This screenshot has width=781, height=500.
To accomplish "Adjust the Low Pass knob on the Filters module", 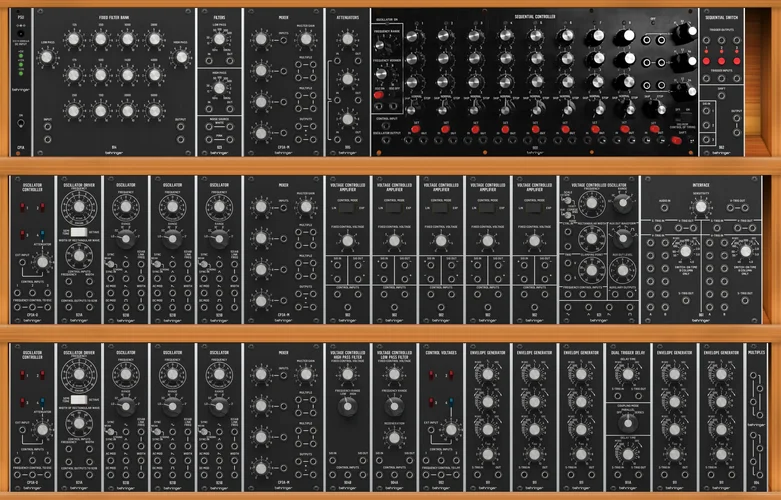I will [x=219, y=39].
